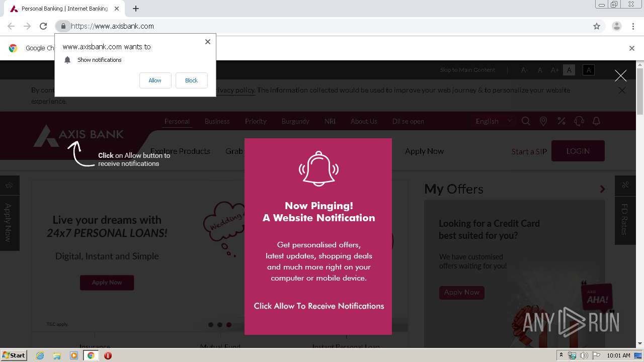Click Apply Now in My Offers card
Screen dimensions: 644x362
[x=461, y=292]
